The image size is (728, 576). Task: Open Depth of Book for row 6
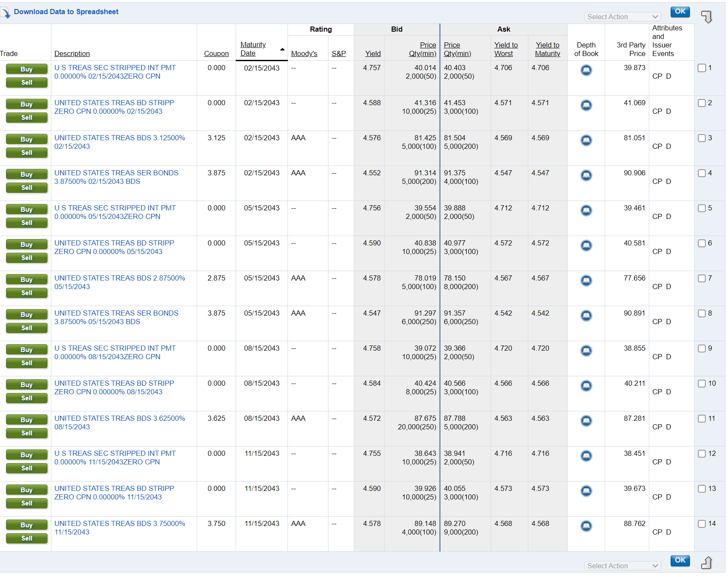[x=586, y=245]
